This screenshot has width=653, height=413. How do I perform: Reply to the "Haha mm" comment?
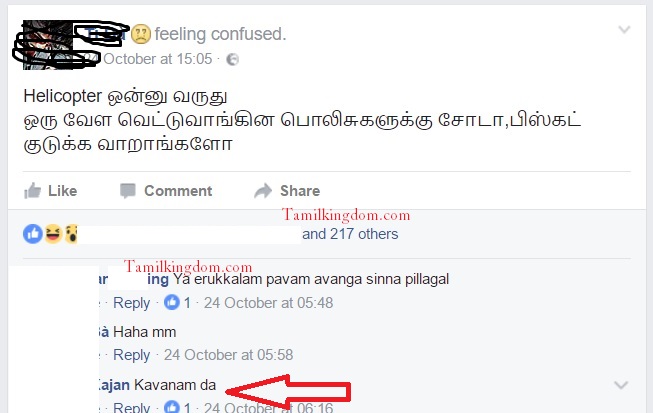coord(132,355)
